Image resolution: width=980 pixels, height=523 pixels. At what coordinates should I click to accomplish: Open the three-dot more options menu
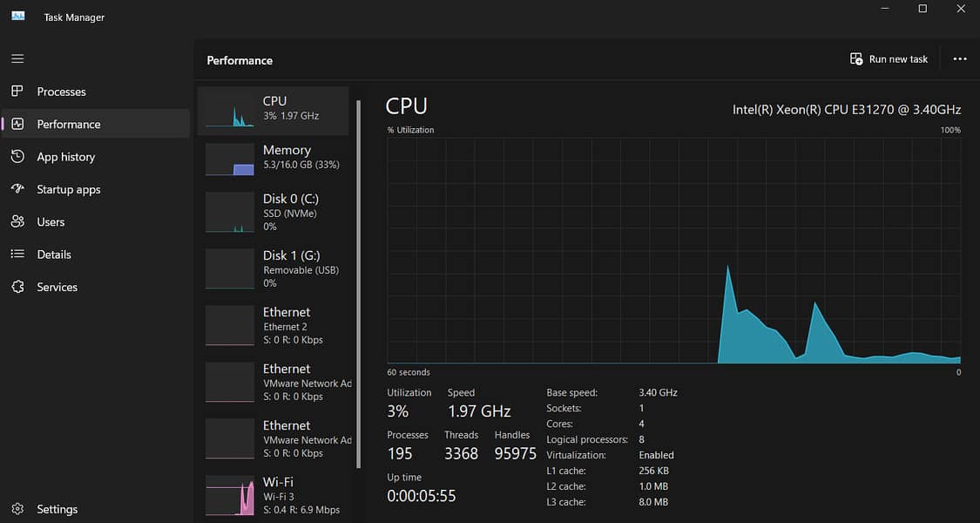click(x=960, y=58)
